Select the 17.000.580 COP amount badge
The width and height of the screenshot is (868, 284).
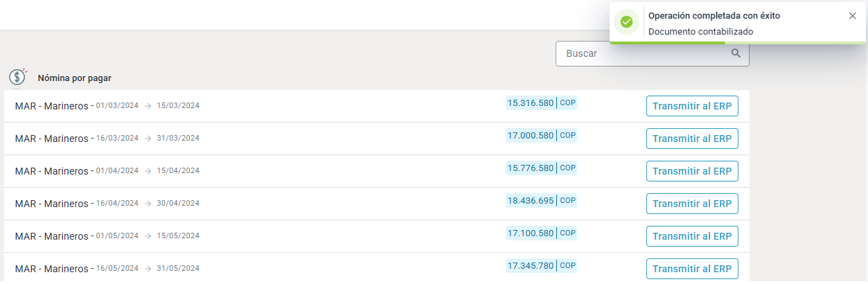541,136
